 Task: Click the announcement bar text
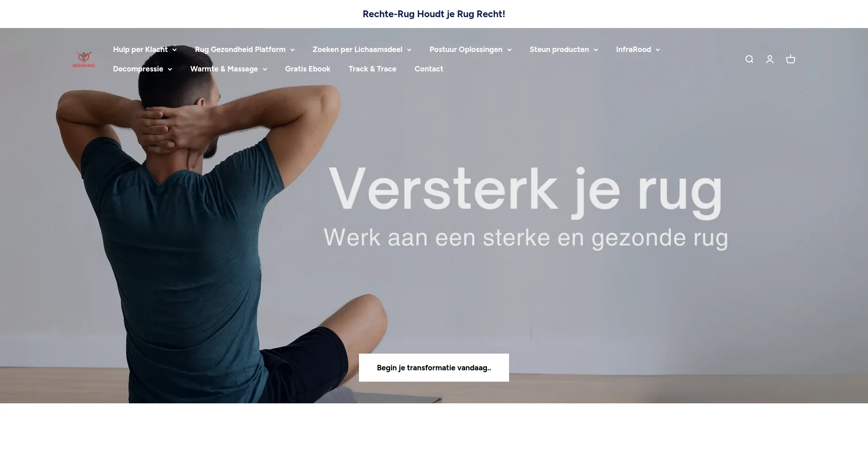pyautogui.click(x=434, y=14)
